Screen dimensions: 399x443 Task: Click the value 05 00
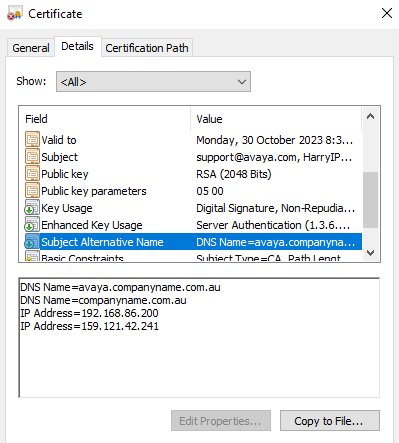click(210, 191)
